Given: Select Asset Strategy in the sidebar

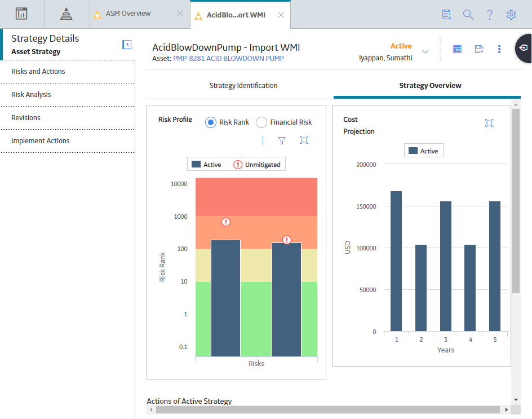Looking at the screenshot, I should pyautogui.click(x=36, y=52).
